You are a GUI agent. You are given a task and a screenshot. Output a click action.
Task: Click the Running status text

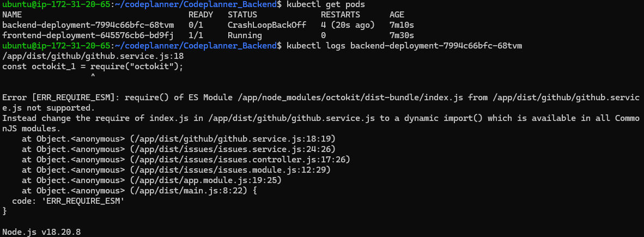(245, 35)
